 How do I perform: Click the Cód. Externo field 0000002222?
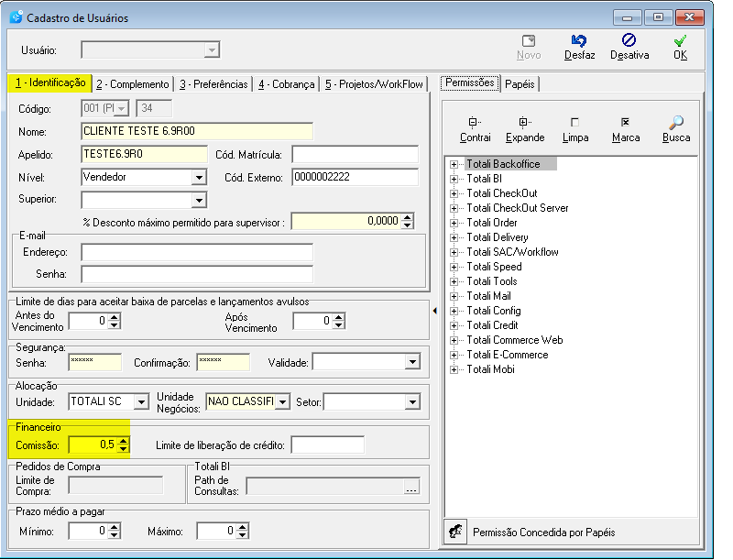(x=356, y=177)
